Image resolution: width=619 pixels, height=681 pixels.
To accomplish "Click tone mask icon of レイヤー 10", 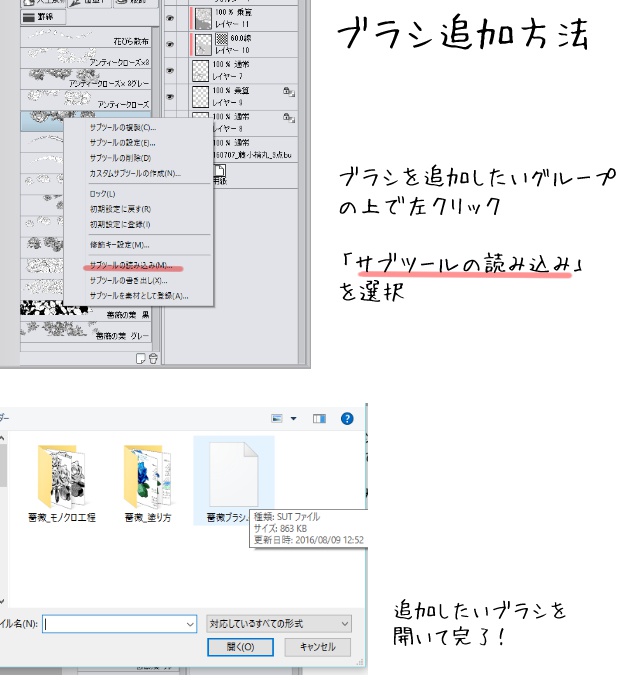I will [222, 39].
